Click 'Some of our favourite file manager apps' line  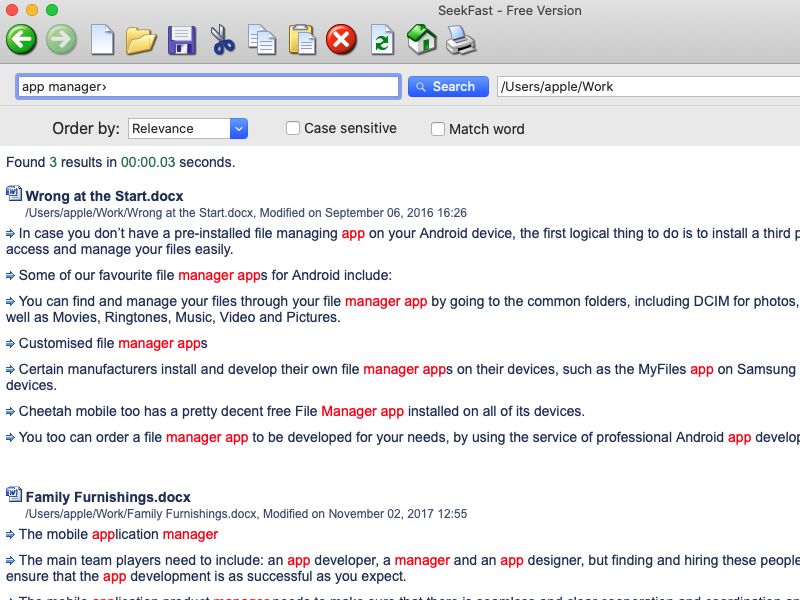(205, 276)
